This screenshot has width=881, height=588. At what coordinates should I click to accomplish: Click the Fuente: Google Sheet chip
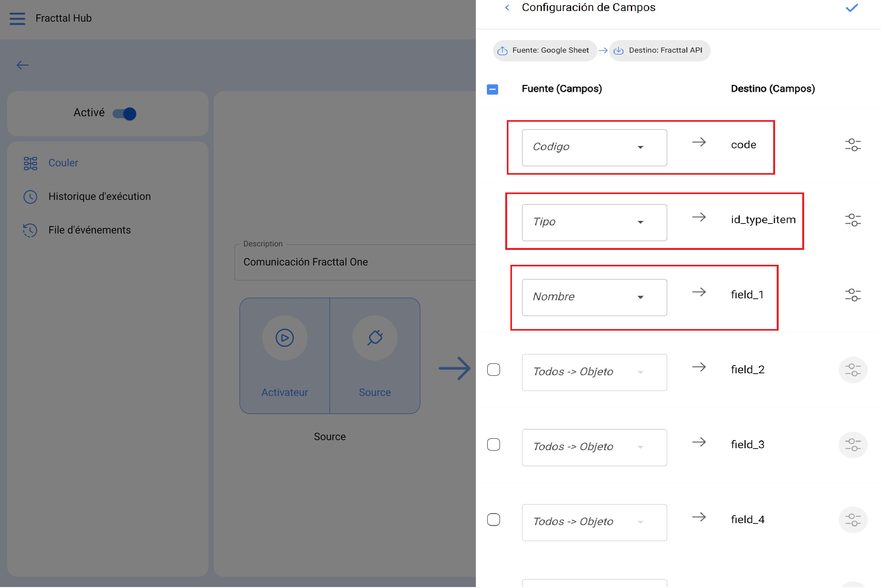[x=545, y=51]
